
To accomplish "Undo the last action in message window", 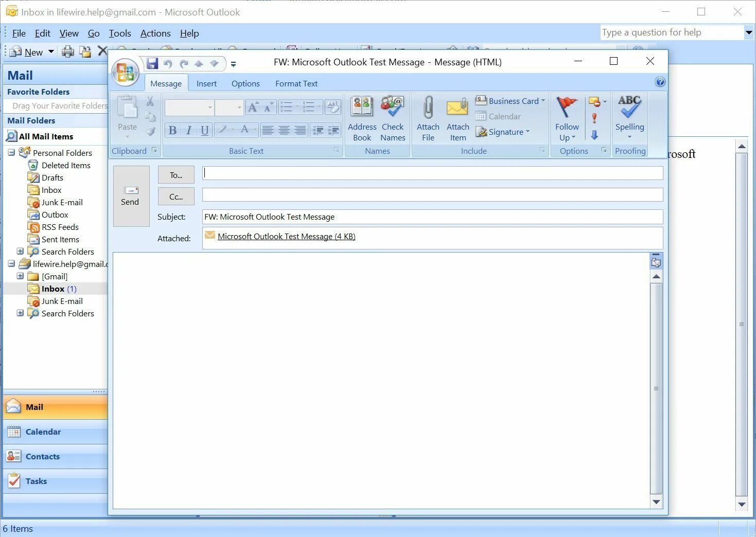I will 168,64.
